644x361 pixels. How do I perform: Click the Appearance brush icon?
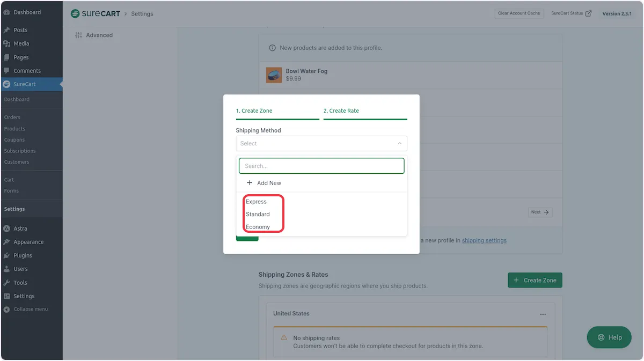pyautogui.click(x=6, y=242)
